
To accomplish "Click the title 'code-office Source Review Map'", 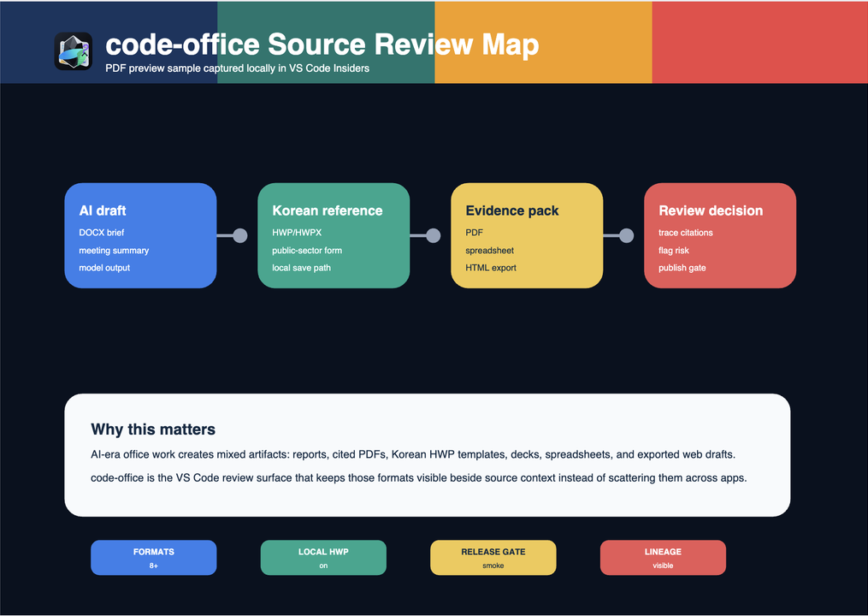I will (322, 44).
